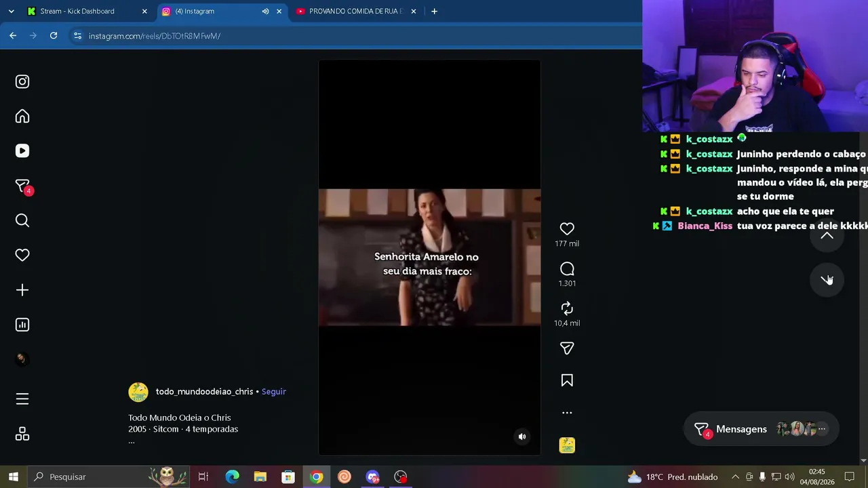The width and height of the screenshot is (868, 488).
Task: Click Bianca_Kiss username in chat overlay
Action: 705,226
